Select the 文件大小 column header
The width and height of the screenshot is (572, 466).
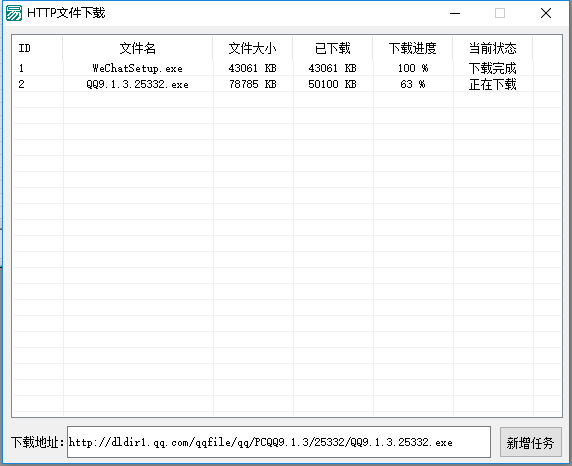point(252,48)
